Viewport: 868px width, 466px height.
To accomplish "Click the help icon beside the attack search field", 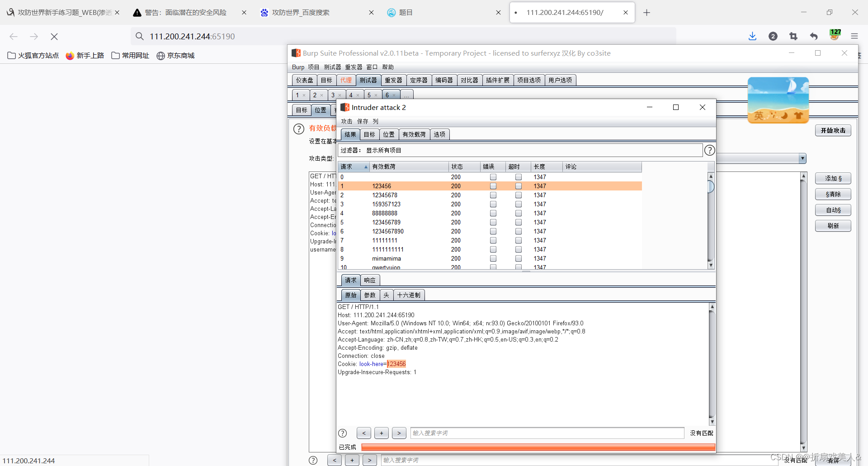I will [343, 433].
